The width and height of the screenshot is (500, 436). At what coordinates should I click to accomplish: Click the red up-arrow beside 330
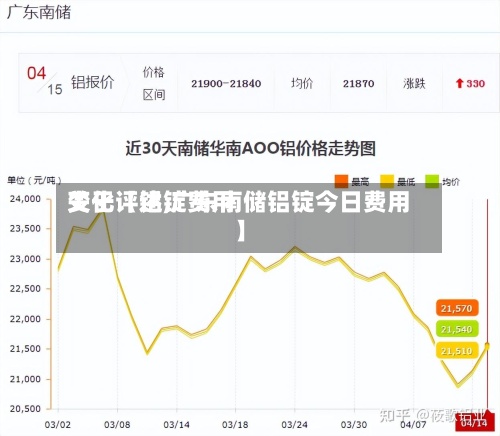[x=460, y=83]
